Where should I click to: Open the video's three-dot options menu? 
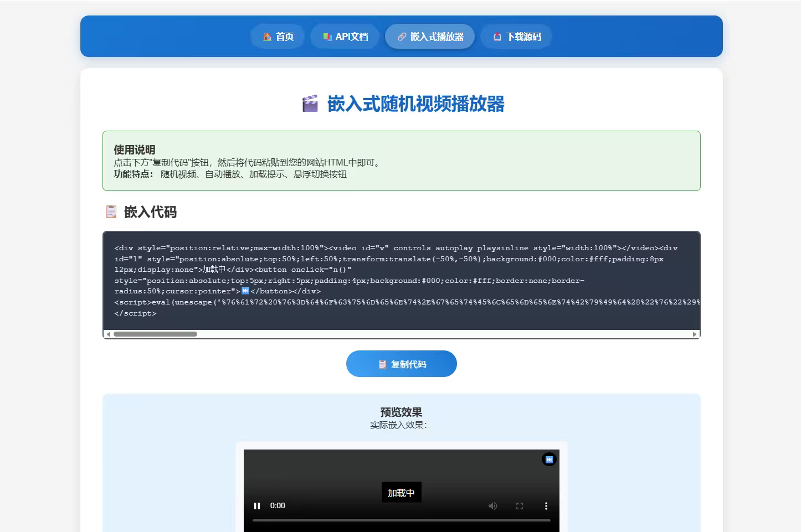pos(546,506)
